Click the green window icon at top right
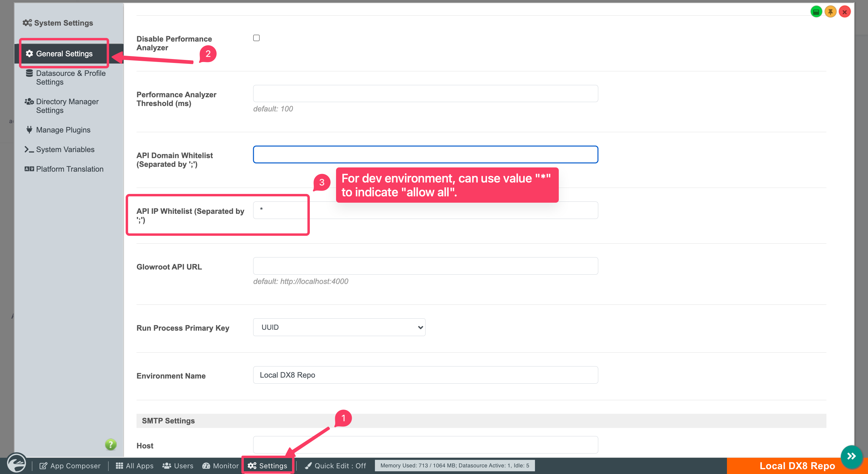The height and width of the screenshot is (474, 868). pyautogui.click(x=816, y=12)
